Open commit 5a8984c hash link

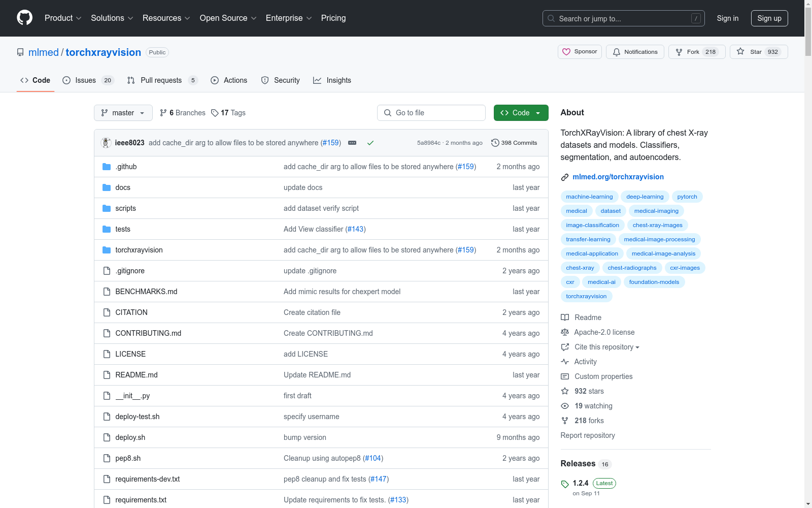point(429,143)
